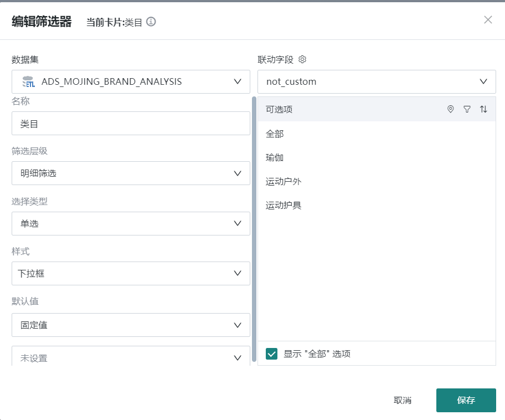Image resolution: width=505 pixels, height=420 pixels.
Task: Open the 下拉框 style dropdown
Action: point(131,273)
